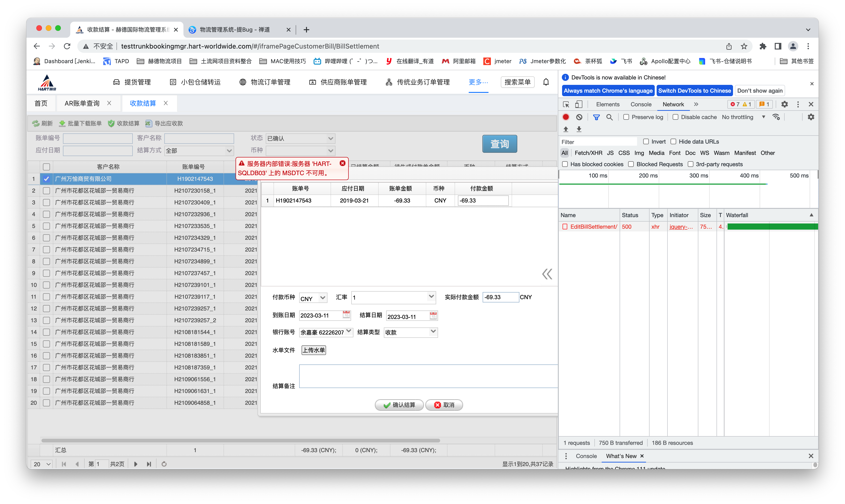Screen dimensions: 845x504
Task: Open DevTools settings gear icon
Action: [x=784, y=104]
